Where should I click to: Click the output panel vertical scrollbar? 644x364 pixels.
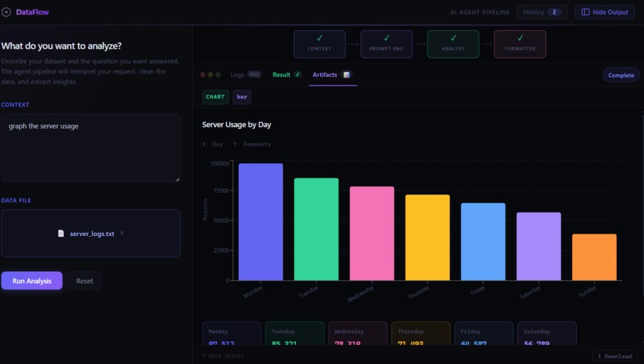(x=642, y=206)
